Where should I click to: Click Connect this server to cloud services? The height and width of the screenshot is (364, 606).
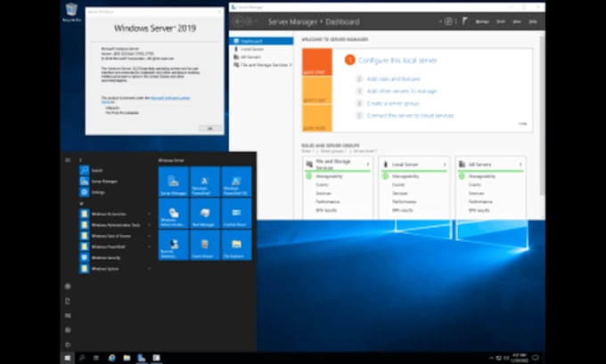click(410, 116)
